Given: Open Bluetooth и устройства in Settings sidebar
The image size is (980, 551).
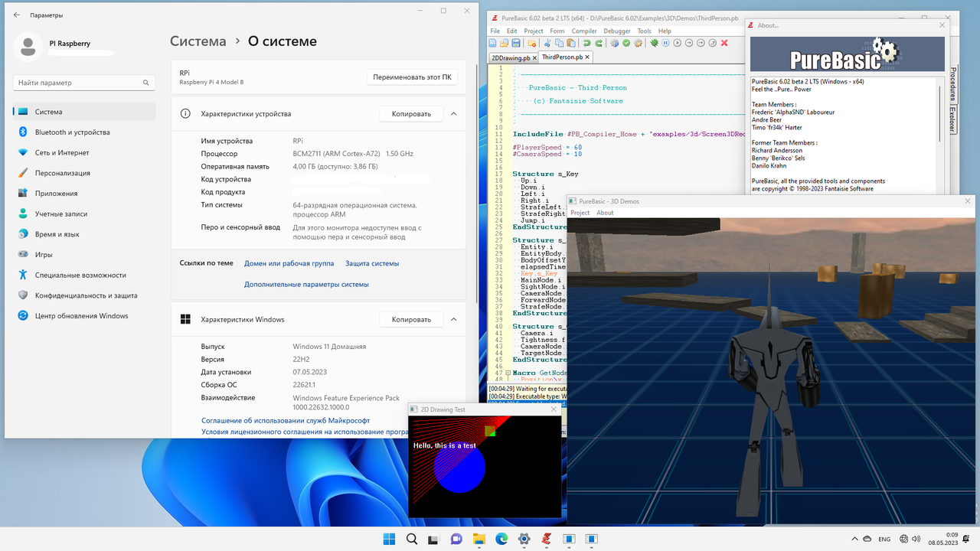Looking at the screenshot, I should coord(84,132).
